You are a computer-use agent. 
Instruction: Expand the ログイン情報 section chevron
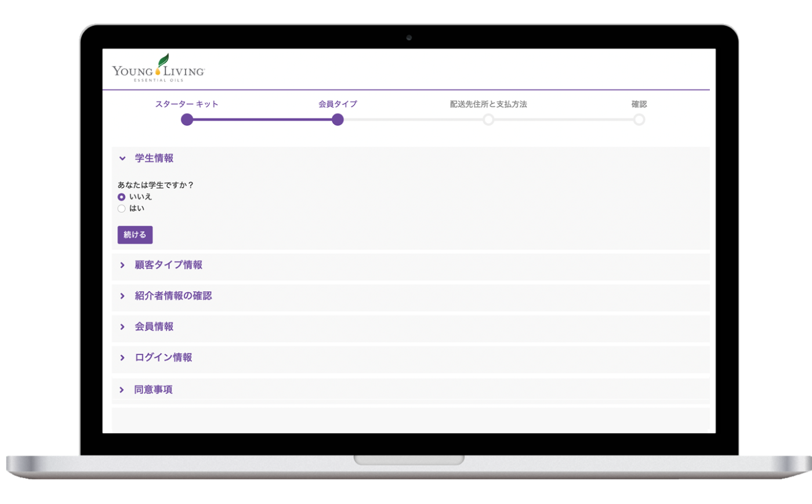(x=122, y=358)
